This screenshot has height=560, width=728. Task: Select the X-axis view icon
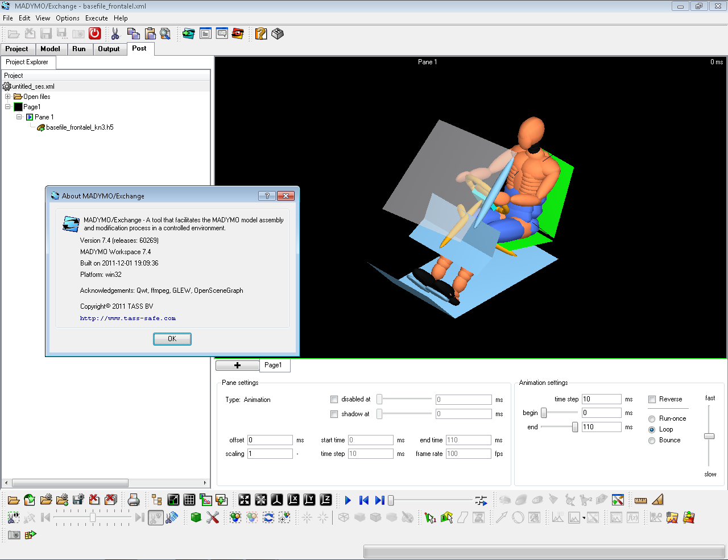click(293, 500)
